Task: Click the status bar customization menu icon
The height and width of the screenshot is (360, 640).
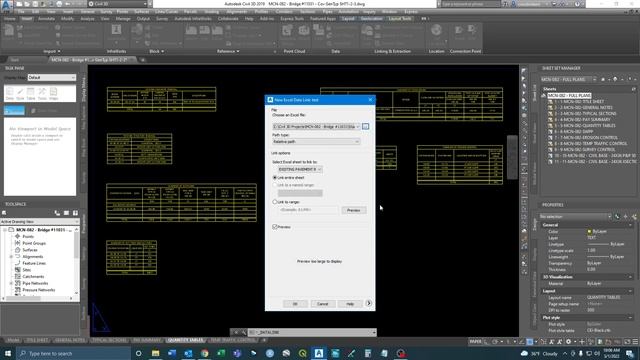Action: pos(635,342)
